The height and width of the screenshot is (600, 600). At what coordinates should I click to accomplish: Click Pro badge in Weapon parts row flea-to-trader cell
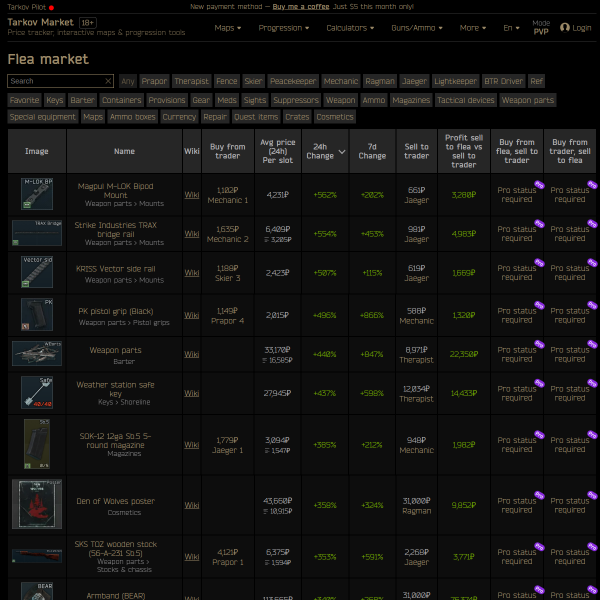pyautogui.click(x=539, y=344)
